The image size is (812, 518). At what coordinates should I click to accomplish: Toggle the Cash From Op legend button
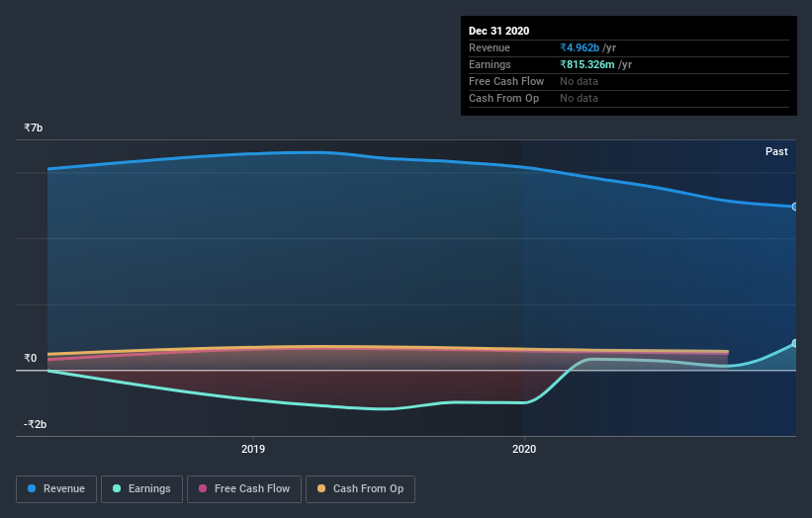click(360, 489)
